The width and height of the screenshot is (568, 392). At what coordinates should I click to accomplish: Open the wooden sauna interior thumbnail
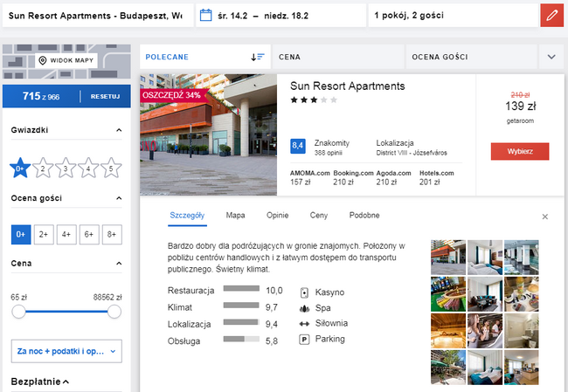click(448, 331)
